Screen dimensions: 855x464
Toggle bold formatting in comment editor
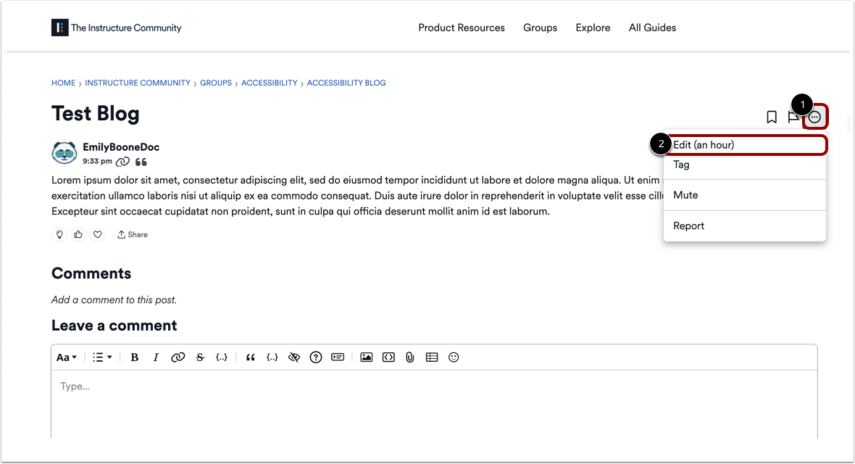[x=134, y=357]
